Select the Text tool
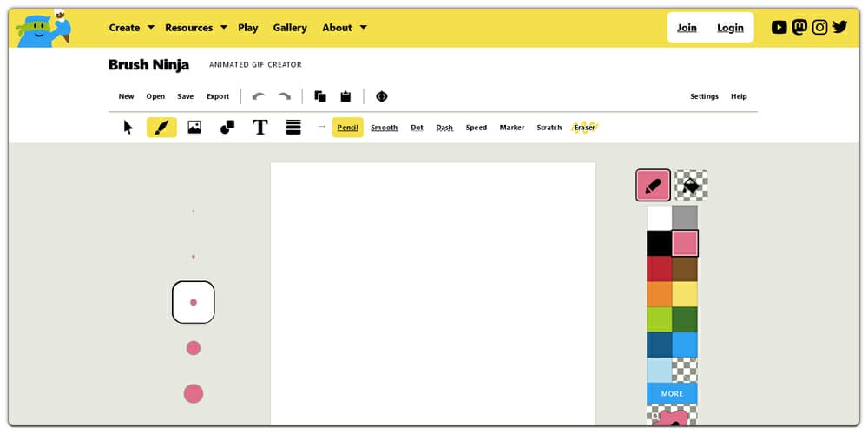 (260, 128)
